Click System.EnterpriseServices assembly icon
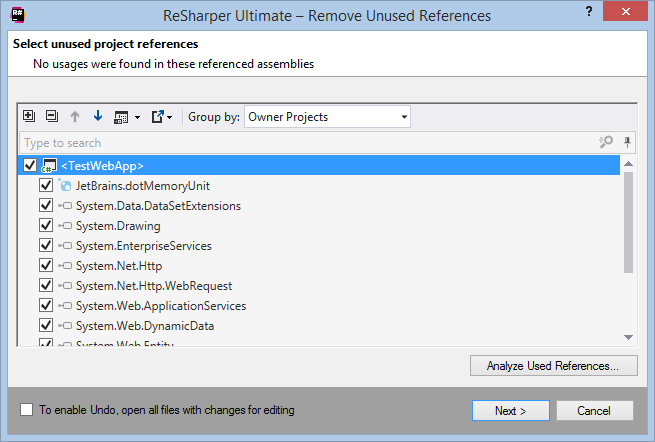The image size is (655, 442). point(65,246)
